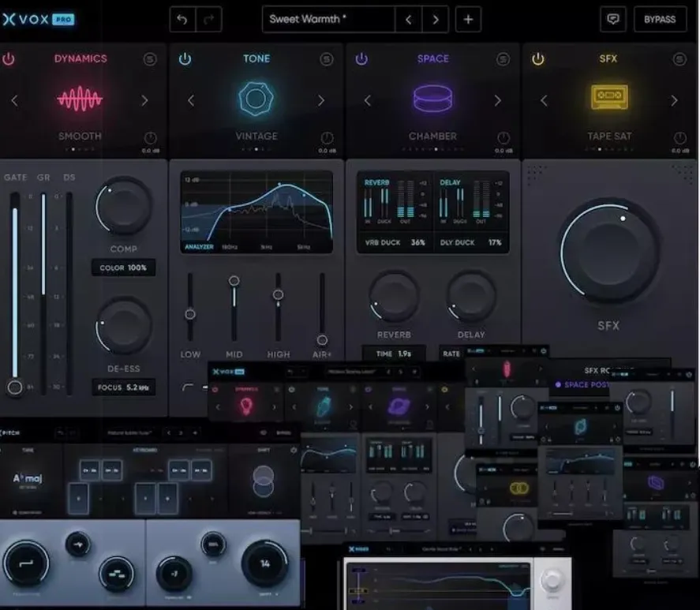Screen dimensions: 700x610
Task: Toggle the Dynamics module power button
Action: (x=9, y=59)
